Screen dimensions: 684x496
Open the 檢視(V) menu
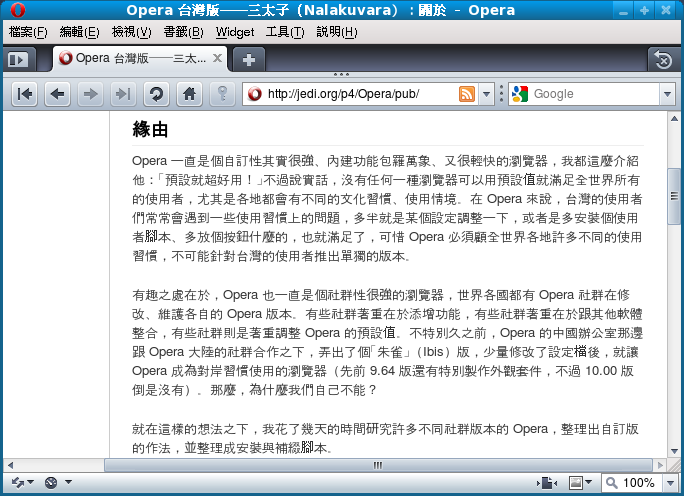pos(131,32)
